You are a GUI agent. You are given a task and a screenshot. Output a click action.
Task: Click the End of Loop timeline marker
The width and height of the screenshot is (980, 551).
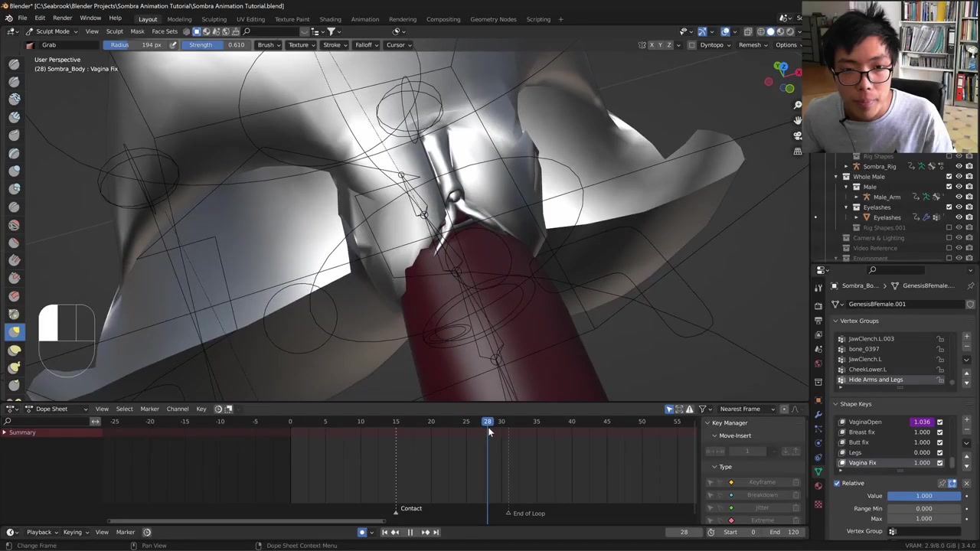click(508, 514)
